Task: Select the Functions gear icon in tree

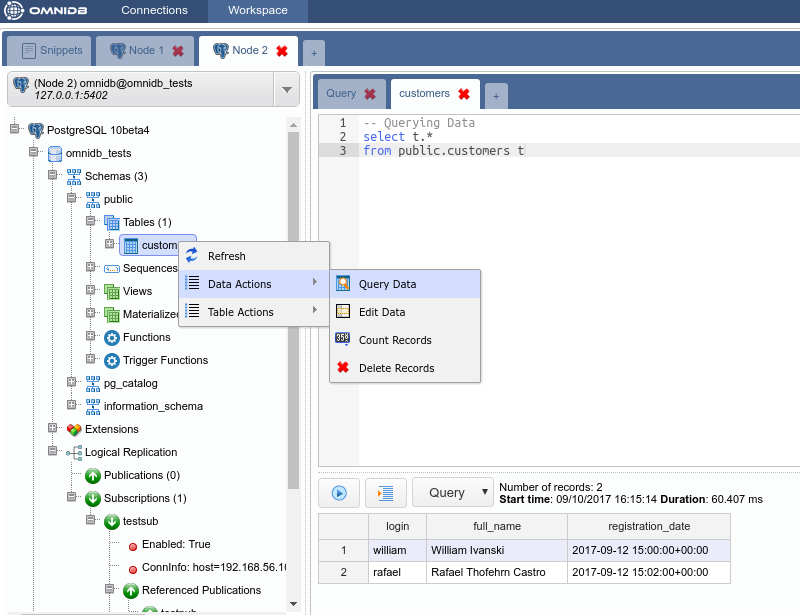Action: click(112, 337)
